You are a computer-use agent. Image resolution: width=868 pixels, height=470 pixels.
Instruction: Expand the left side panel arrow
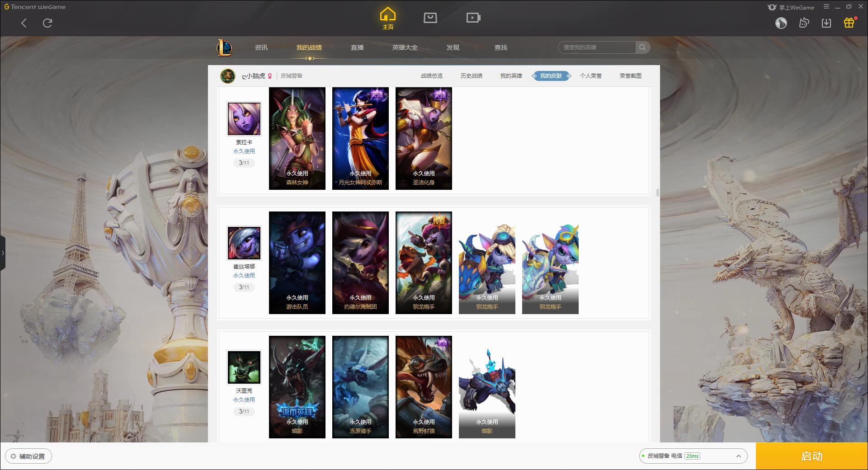tap(3, 253)
